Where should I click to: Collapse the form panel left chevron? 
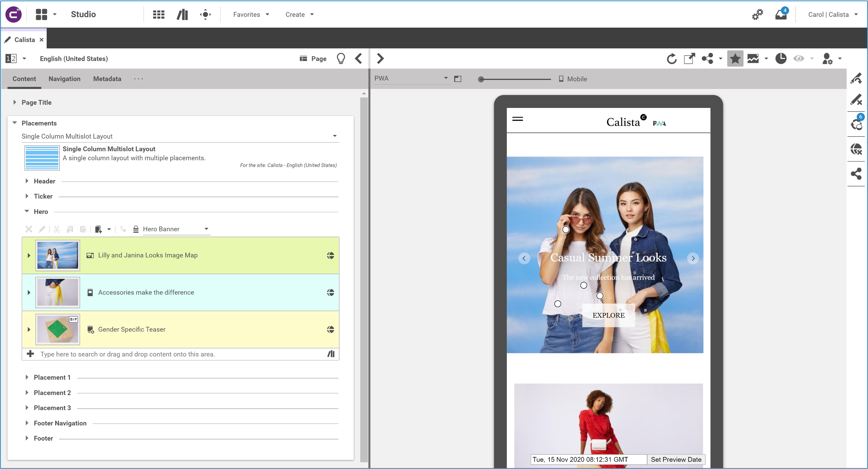pos(359,59)
